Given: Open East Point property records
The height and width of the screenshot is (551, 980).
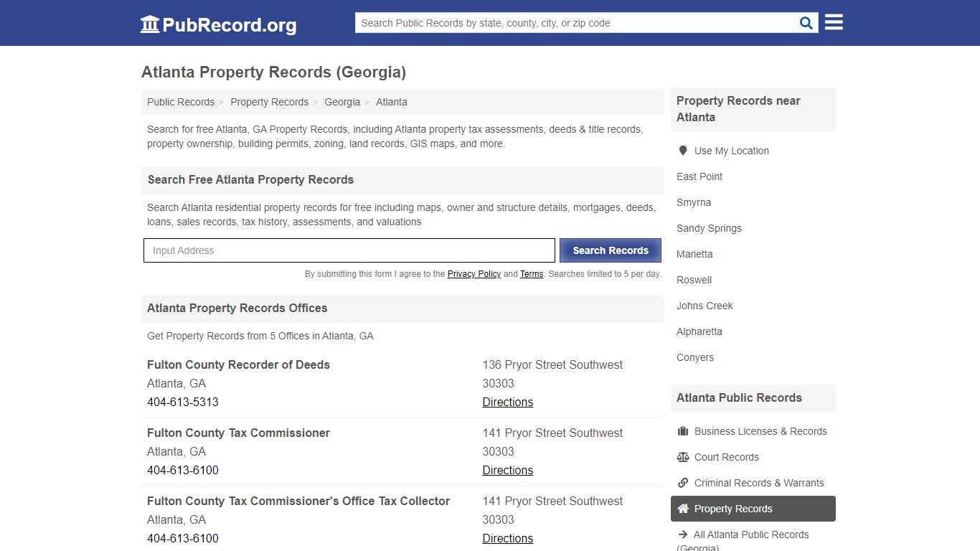Looking at the screenshot, I should 699,176.
